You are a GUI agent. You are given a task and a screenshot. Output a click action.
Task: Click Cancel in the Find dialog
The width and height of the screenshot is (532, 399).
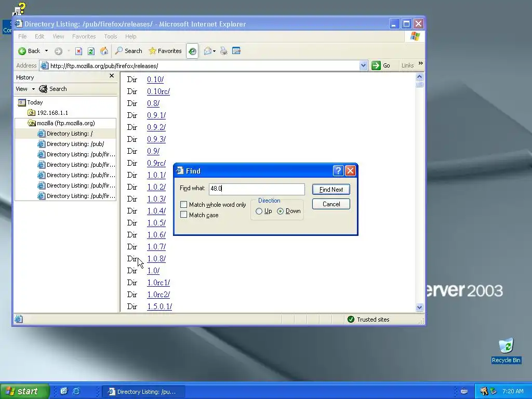click(331, 204)
